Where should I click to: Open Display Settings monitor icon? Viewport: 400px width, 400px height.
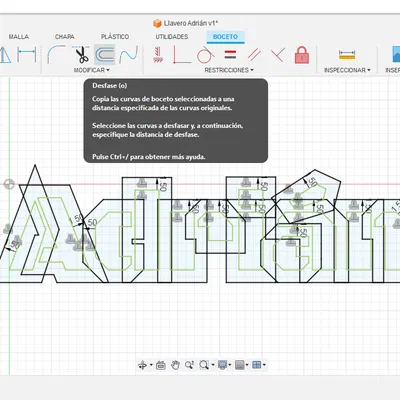pos(222,365)
